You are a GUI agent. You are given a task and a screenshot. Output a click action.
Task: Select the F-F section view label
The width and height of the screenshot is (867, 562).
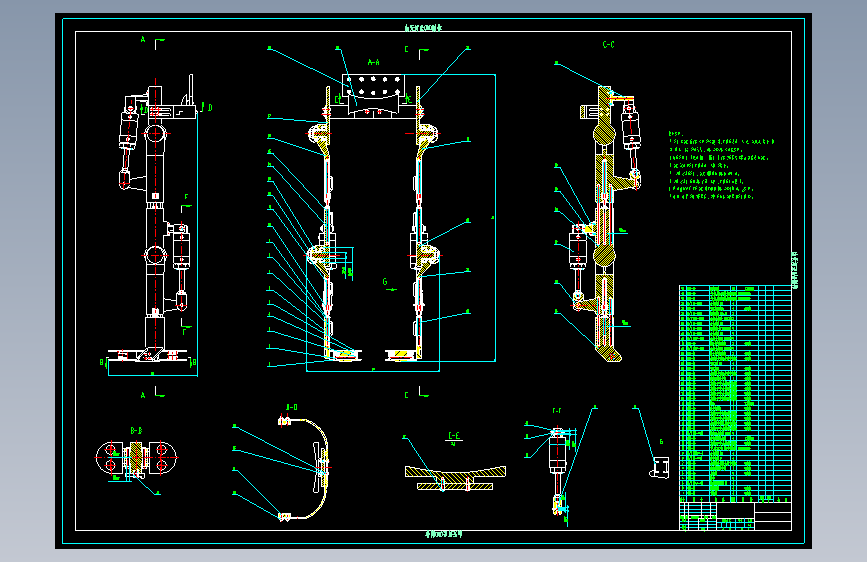click(557, 410)
